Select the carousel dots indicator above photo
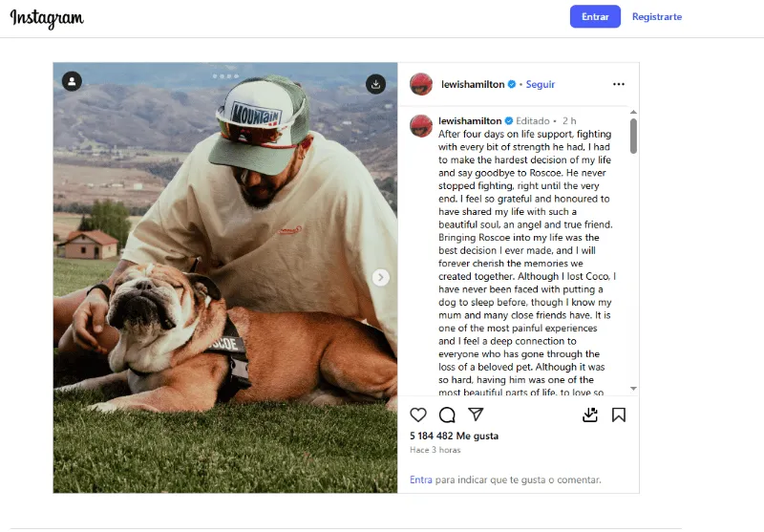 [x=225, y=74]
